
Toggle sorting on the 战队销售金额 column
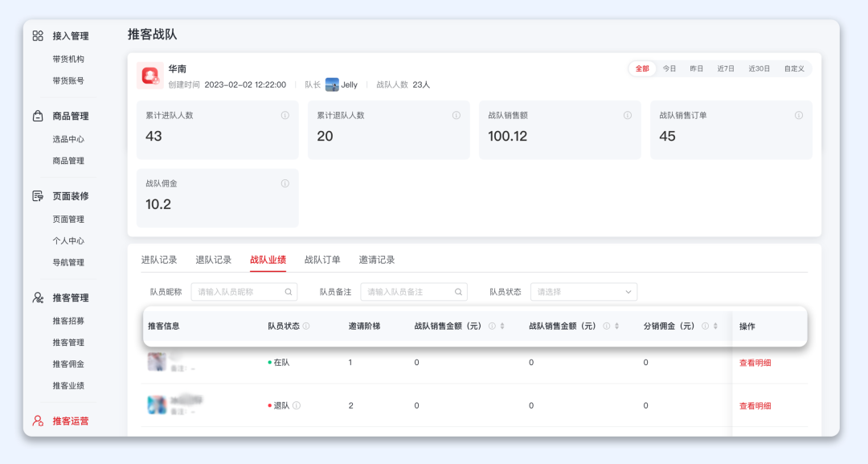point(615,326)
